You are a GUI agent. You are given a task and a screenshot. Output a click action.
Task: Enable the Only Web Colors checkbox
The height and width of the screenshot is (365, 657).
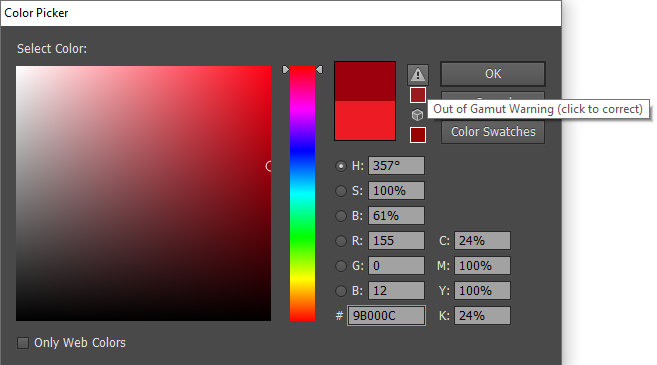(x=23, y=343)
